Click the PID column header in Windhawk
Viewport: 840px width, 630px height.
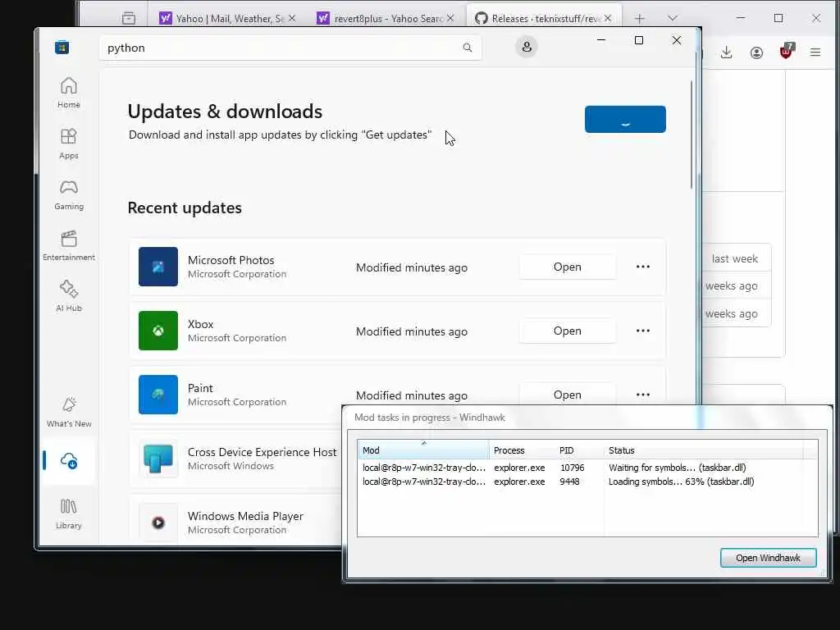coord(580,450)
